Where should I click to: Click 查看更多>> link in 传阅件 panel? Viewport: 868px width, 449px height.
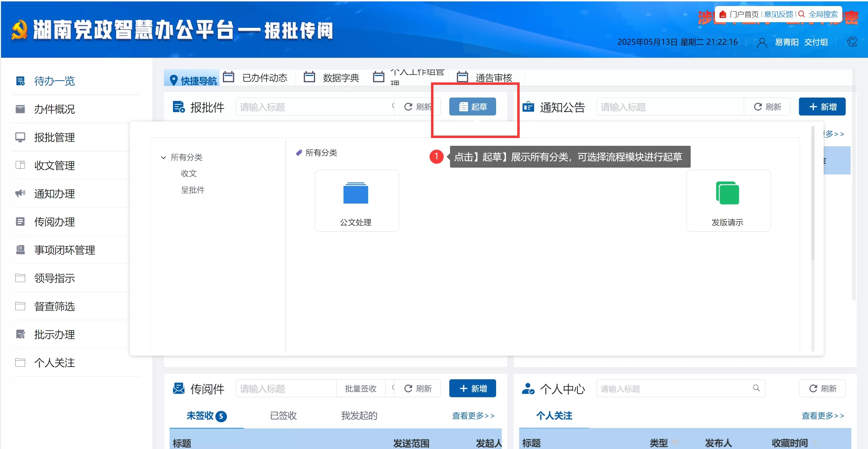click(x=473, y=416)
